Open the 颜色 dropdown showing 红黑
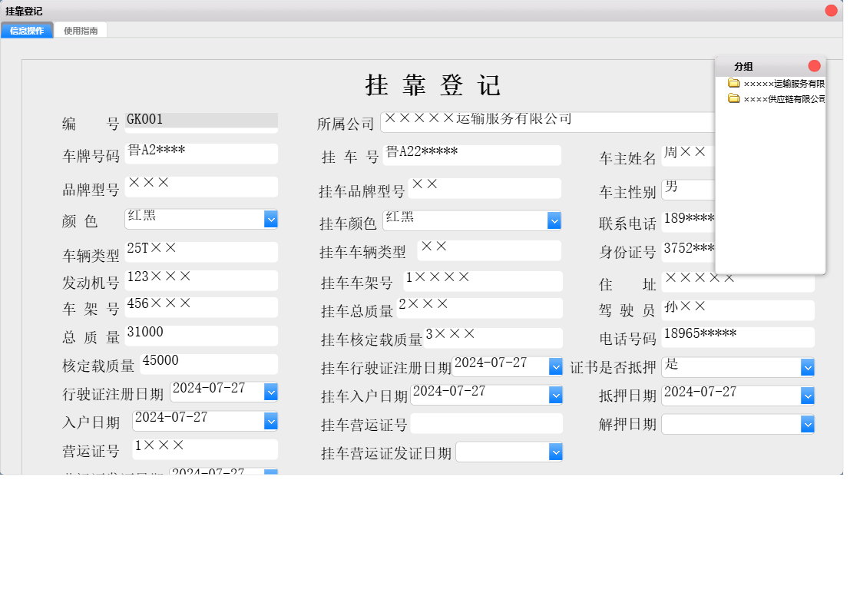The width and height of the screenshot is (860, 616). pos(270,219)
